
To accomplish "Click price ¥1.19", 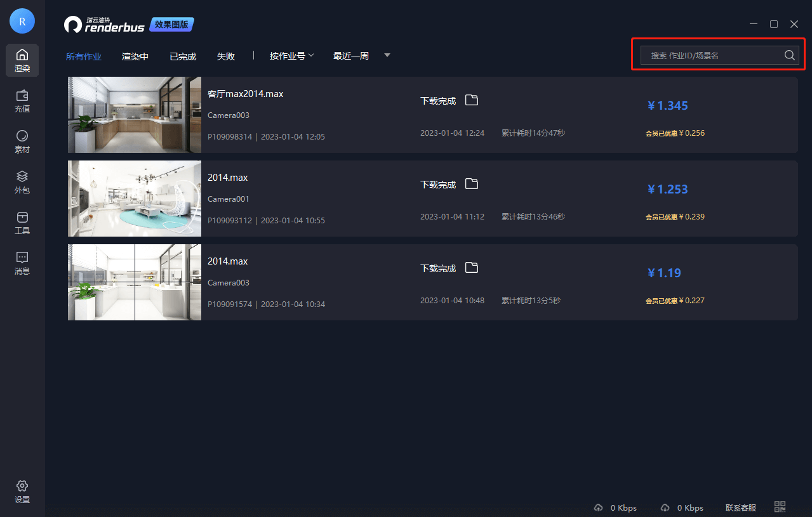I will pos(664,273).
